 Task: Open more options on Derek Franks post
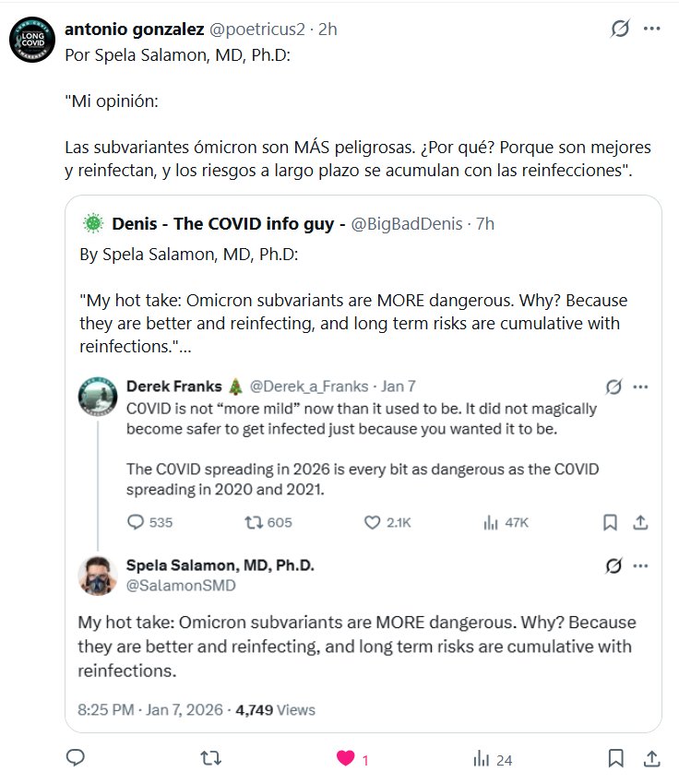coord(642,386)
